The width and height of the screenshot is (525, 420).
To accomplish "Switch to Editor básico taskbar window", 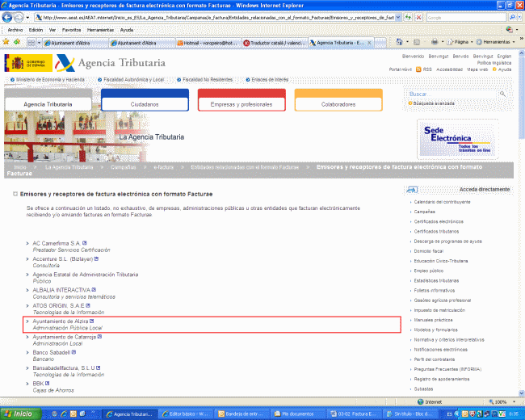I will (x=187, y=414).
